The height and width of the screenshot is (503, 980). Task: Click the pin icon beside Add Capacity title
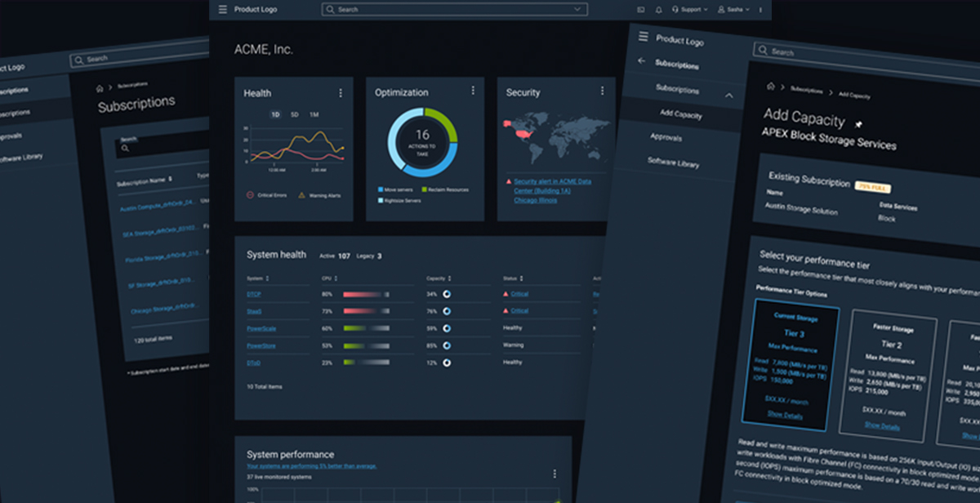tap(857, 125)
